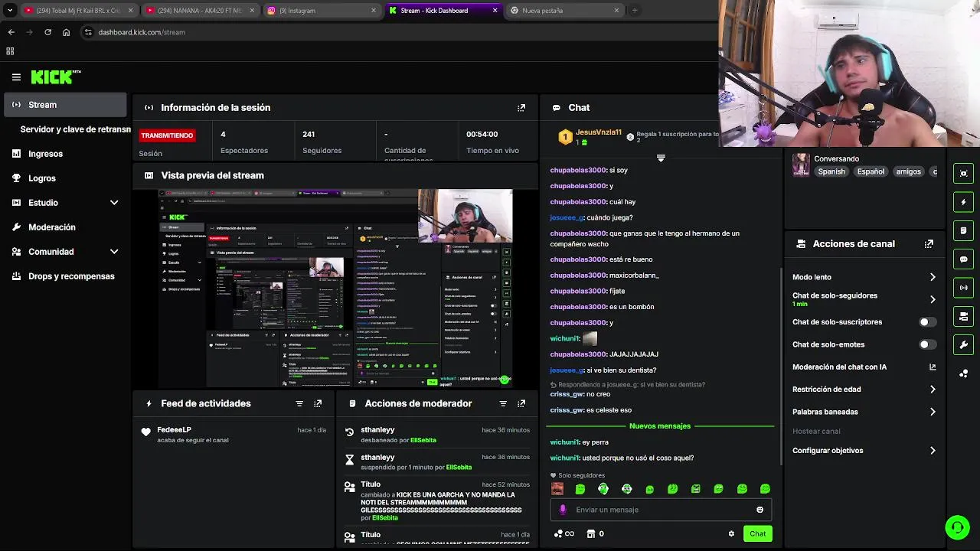Open Chat de solo-seguidores options chevron
Viewport: 980px width, 551px height.
pyautogui.click(x=933, y=299)
